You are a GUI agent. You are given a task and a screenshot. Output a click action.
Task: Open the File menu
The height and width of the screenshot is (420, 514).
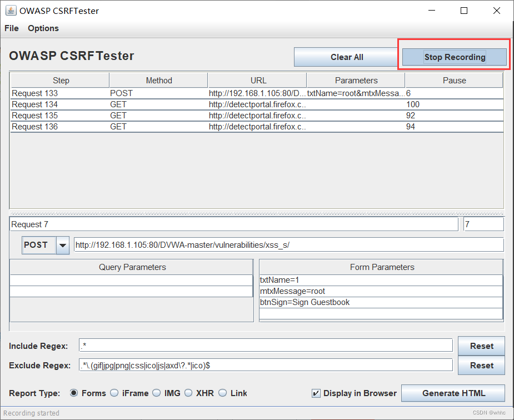12,28
